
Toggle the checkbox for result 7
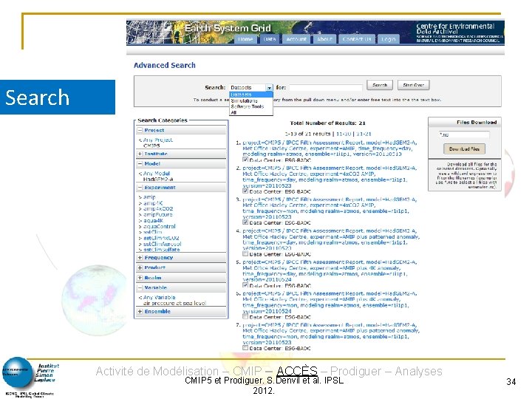[x=245, y=348]
